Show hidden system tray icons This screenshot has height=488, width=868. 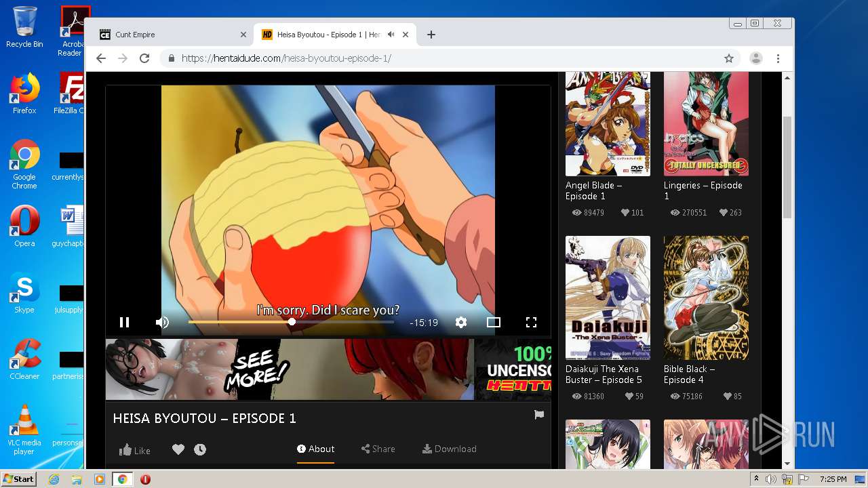pyautogui.click(x=757, y=479)
